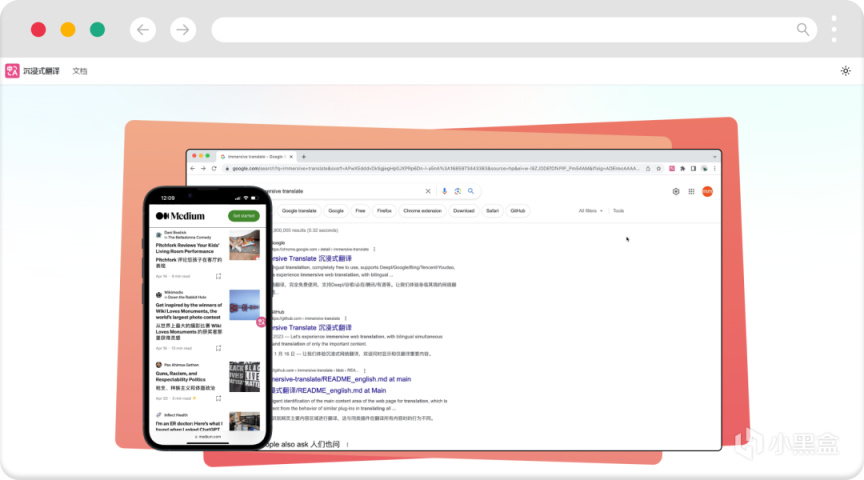The width and height of the screenshot is (864, 480).
Task: Select the 'Safari' filter chip
Action: coord(493,211)
